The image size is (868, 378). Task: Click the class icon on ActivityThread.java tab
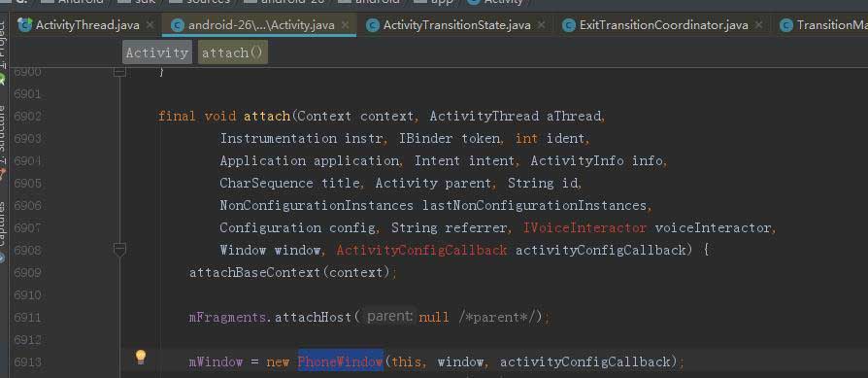(25, 25)
